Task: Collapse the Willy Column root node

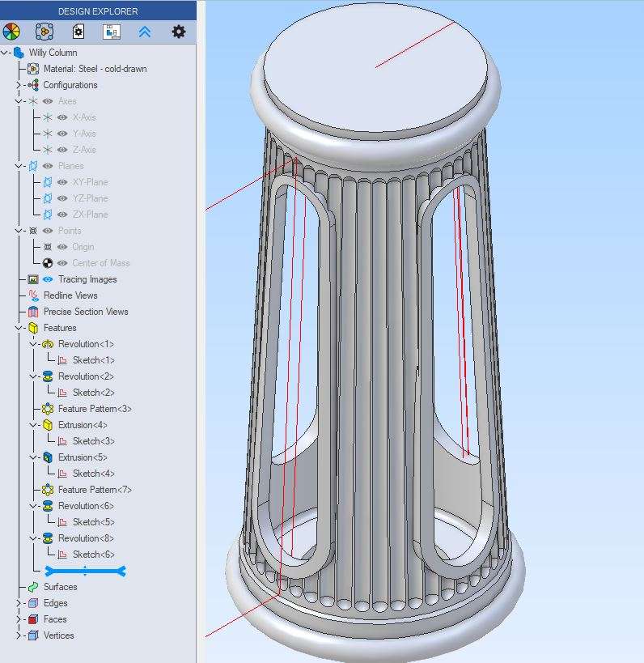Action: [4, 53]
